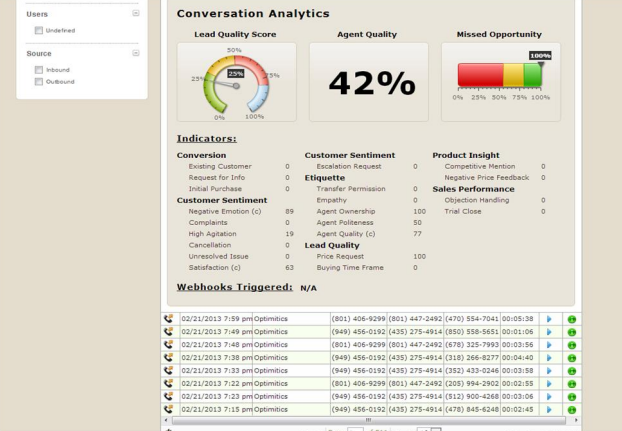
Task: Click the phone call icon for the 7:48 pm call
Action: (169, 345)
